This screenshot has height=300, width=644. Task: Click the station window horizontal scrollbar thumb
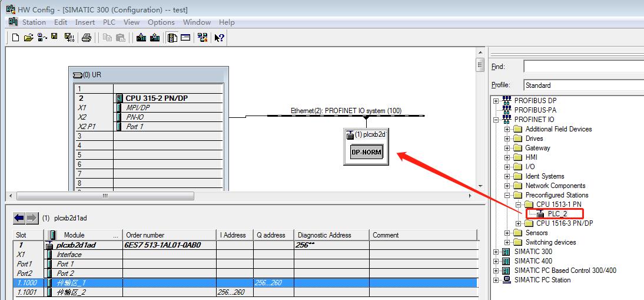(105, 196)
